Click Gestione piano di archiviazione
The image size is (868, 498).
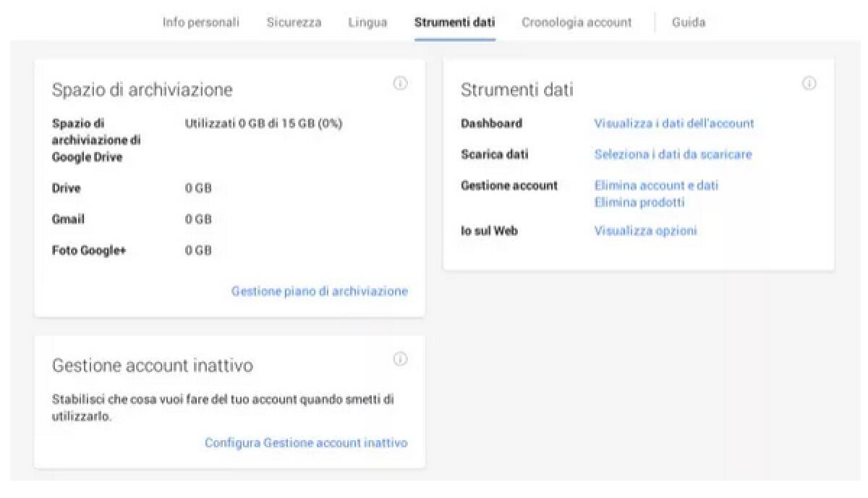click(x=320, y=291)
